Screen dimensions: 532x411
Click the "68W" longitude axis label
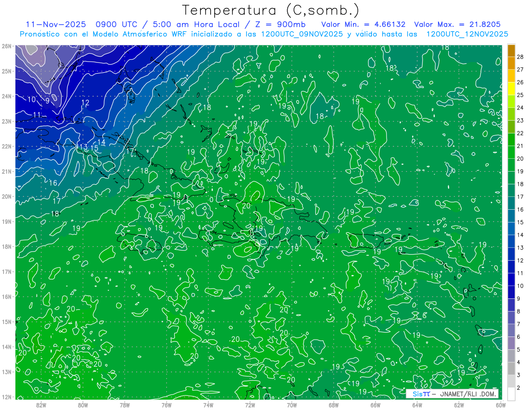(333, 405)
